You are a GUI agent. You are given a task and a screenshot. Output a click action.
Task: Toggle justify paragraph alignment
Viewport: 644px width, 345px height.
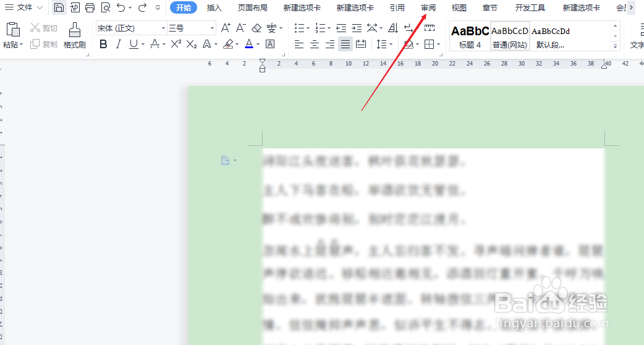[x=345, y=44]
